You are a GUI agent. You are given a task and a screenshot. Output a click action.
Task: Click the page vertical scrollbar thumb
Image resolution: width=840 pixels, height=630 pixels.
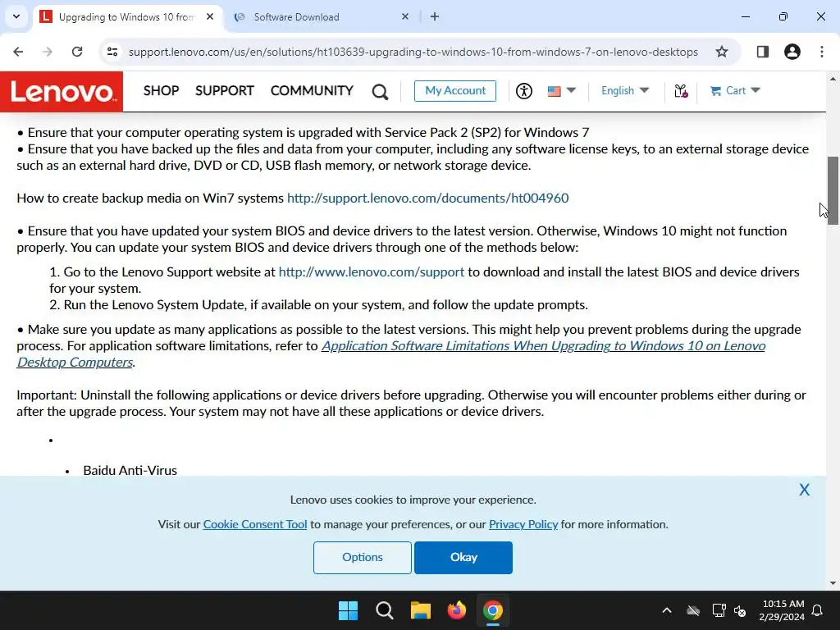coord(833,190)
